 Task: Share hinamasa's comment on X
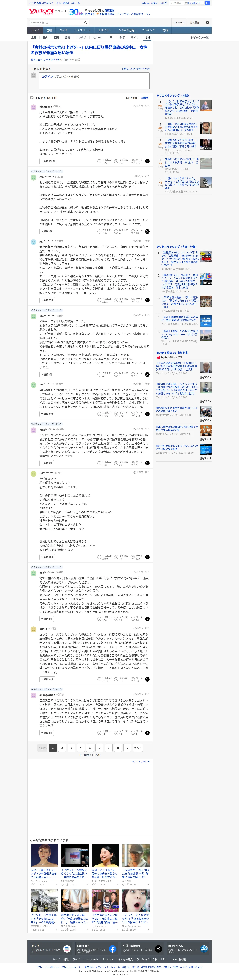coord(147,161)
